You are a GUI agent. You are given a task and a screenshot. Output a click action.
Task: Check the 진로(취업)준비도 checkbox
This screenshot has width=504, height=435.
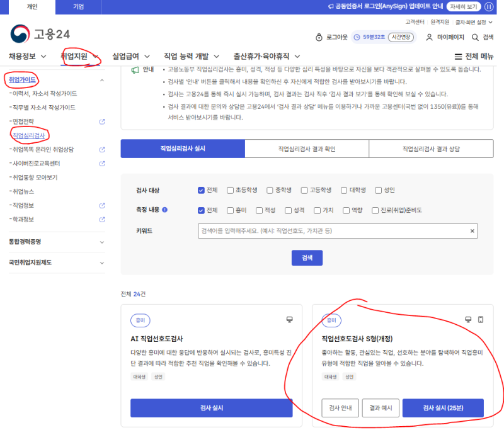click(375, 210)
